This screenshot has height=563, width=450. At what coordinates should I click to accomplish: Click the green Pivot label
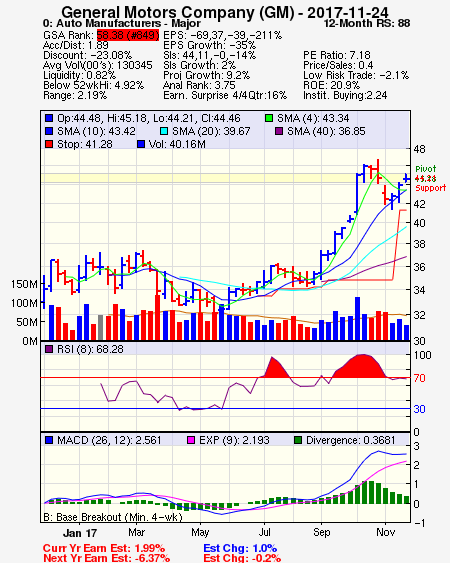[426, 169]
